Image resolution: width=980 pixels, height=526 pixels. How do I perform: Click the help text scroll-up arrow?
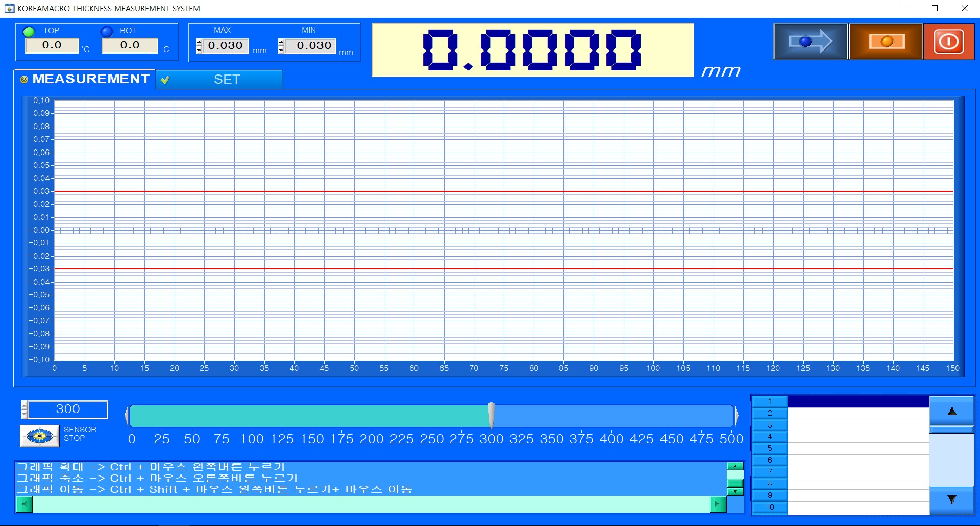pyautogui.click(x=735, y=466)
